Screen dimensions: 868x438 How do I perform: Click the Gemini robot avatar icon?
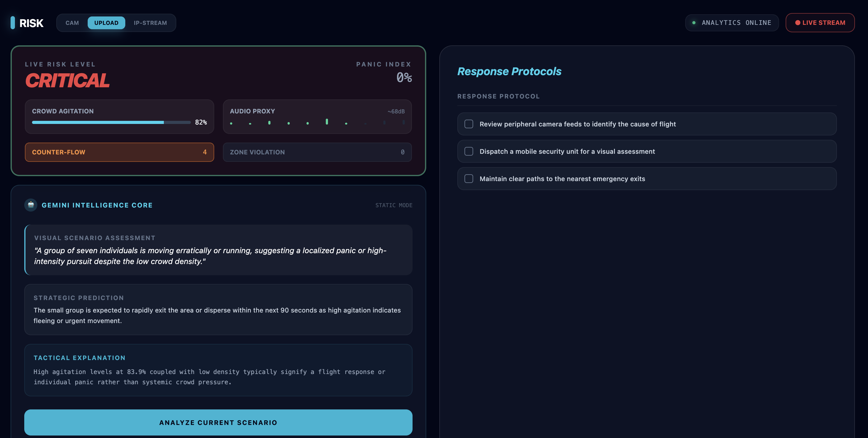31,205
